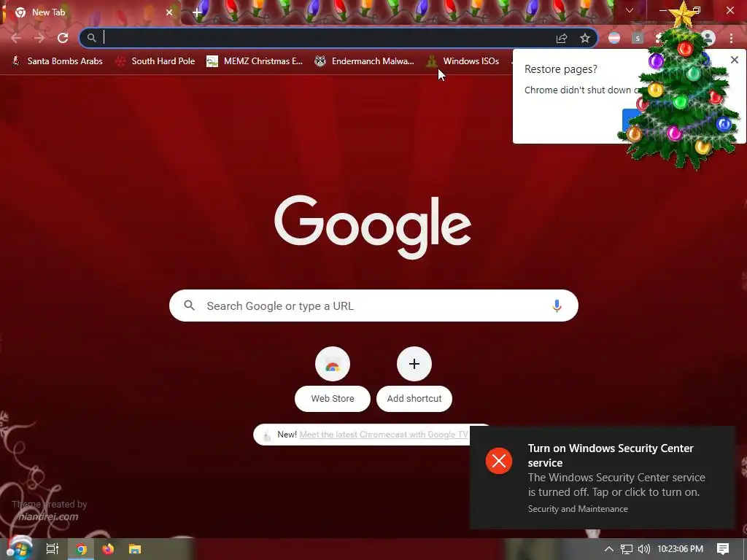Open the striped flag extension icon
Viewport: 747px width, 560px height.
click(614, 38)
